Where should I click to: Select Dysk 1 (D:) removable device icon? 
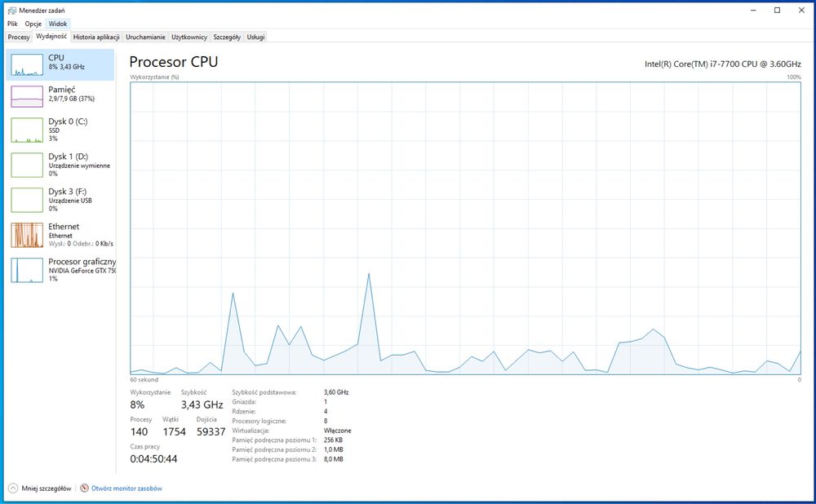(27, 165)
